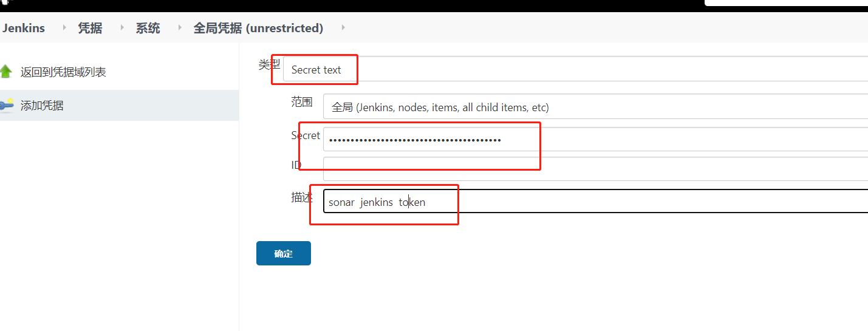This screenshot has width=868, height=331.
Task: Click the Jenkins logo in top header
Action: [6, 2]
